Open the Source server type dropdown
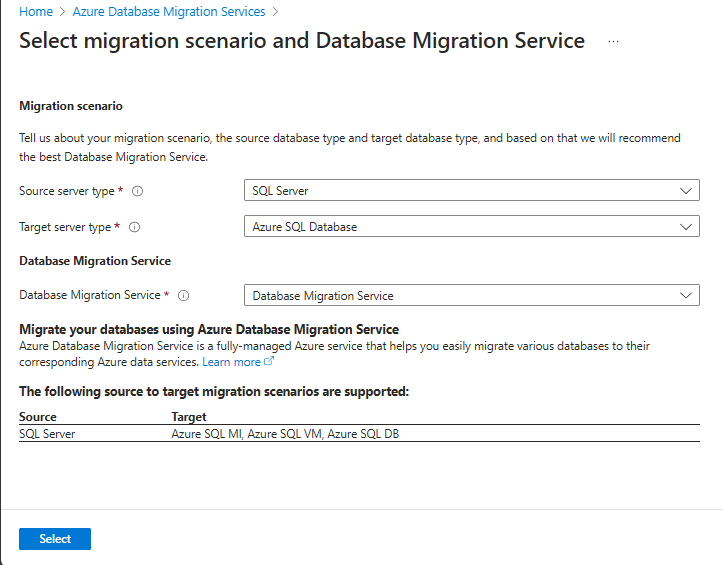 472,190
